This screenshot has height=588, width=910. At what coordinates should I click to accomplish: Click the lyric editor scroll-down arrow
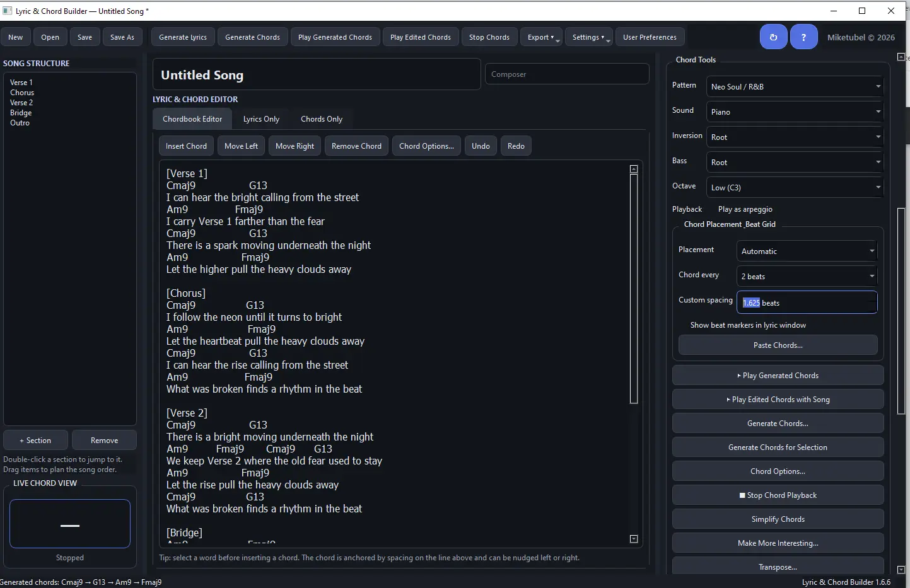point(634,539)
